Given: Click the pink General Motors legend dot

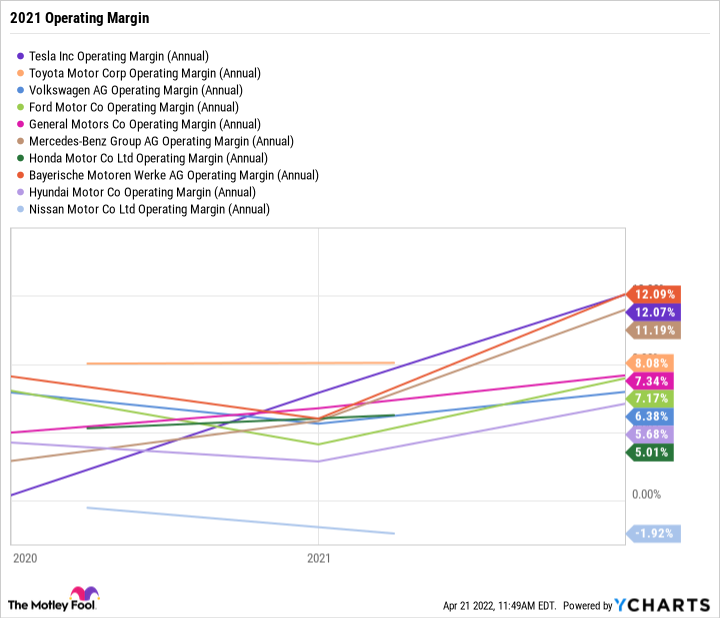Looking at the screenshot, I should point(21,125).
